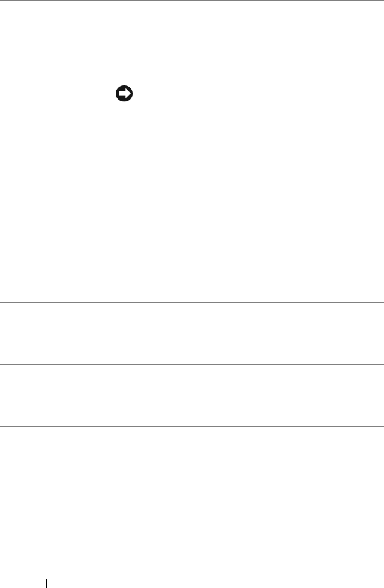
Task: Click the last divider line above the footer
Action: (x=192, y=527)
